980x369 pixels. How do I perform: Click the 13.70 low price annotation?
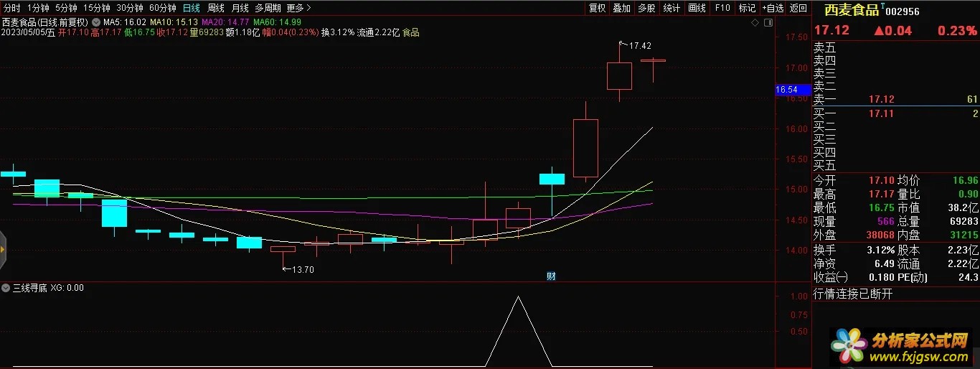(303, 269)
